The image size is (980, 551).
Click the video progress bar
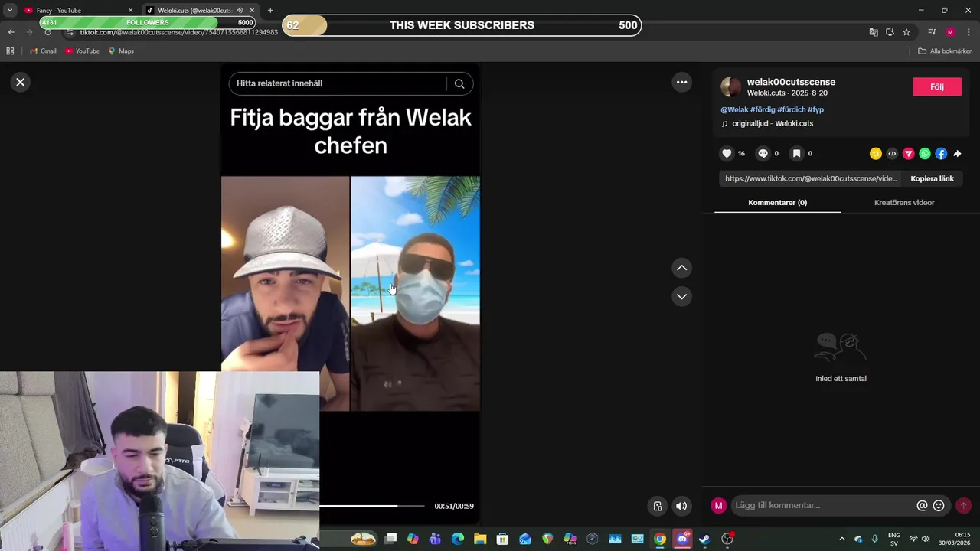click(x=372, y=506)
